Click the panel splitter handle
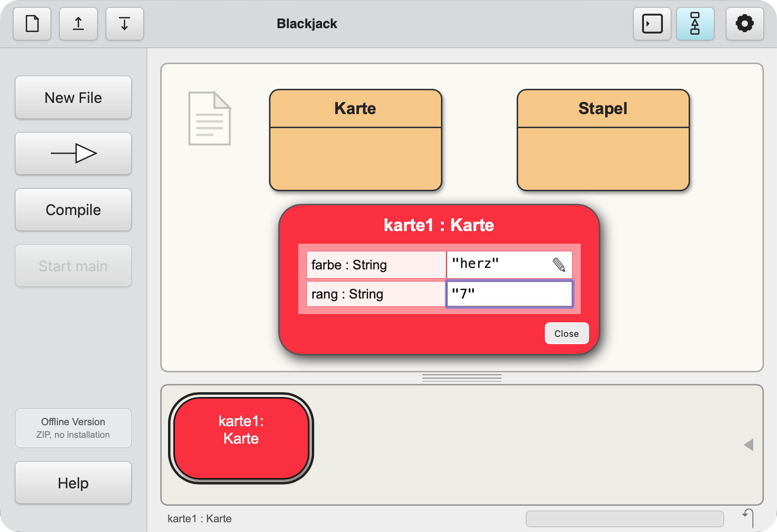 click(462, 378)
